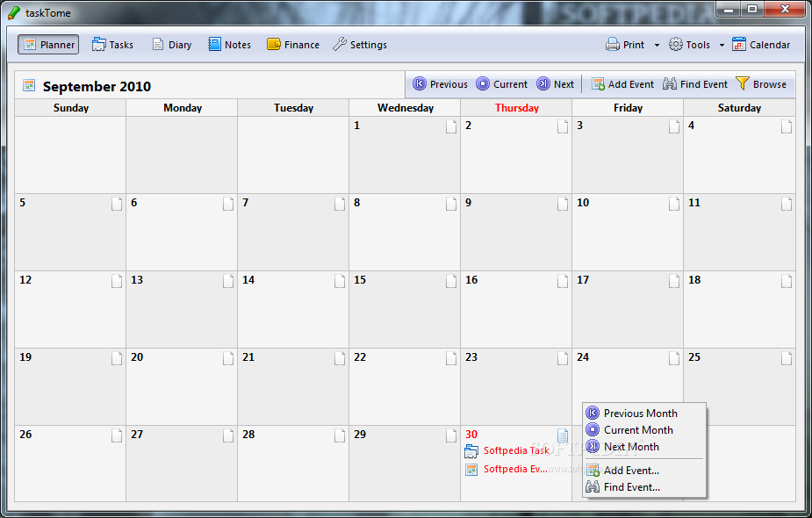The image size is (812, 518).
Task: Click the note icon on September 9
Action: click(563, 204)
